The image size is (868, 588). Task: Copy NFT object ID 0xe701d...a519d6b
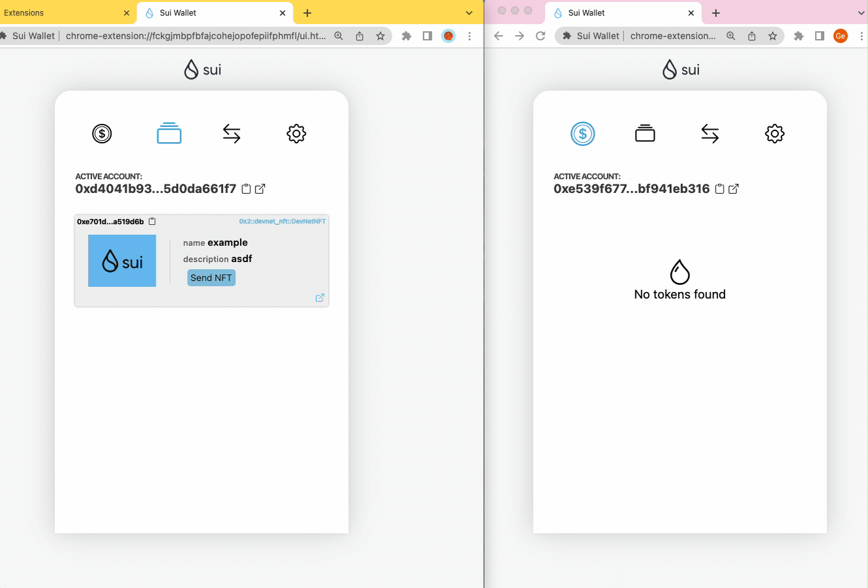[x=152, y=222]
